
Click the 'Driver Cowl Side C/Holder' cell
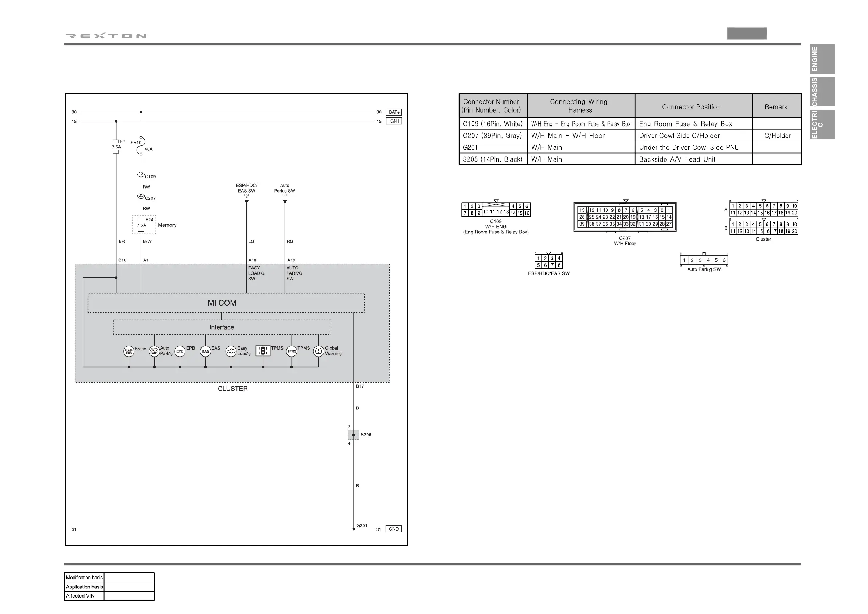tap(694, 135)
